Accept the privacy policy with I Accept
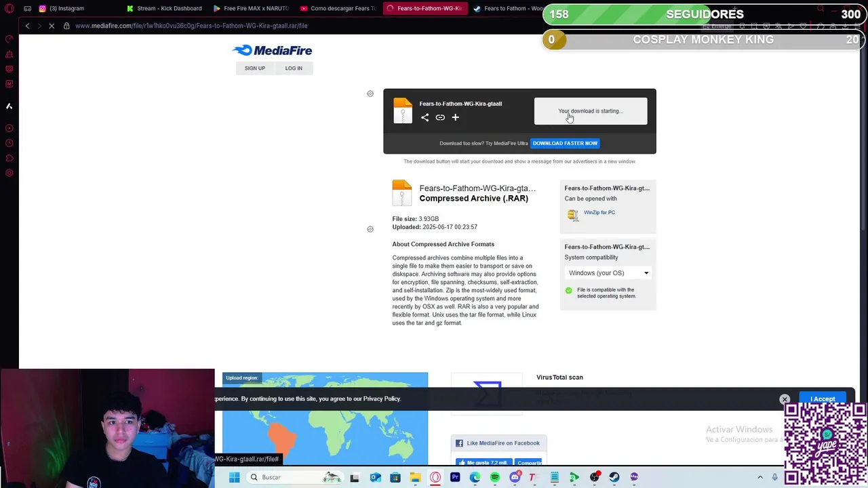Viewport: 868px width, 488px height. pyautogui.click(x=823, y=399)
